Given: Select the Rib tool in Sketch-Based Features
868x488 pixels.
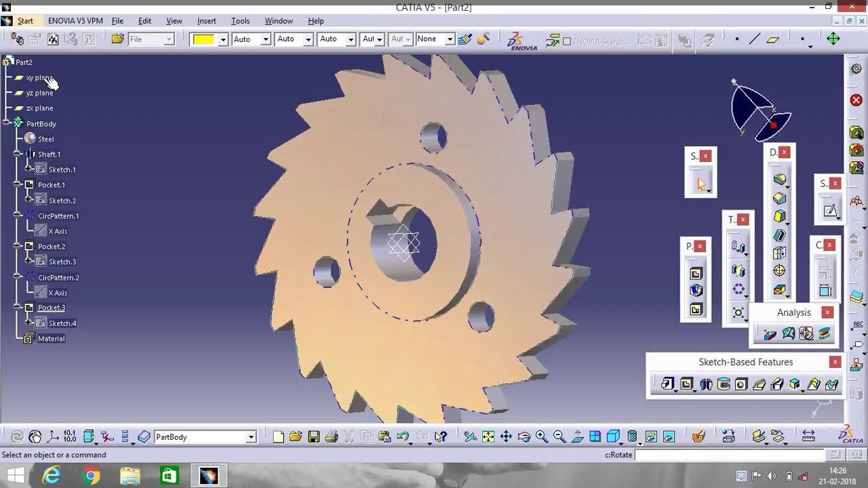Looking at the screenshot, I should 759,384.
